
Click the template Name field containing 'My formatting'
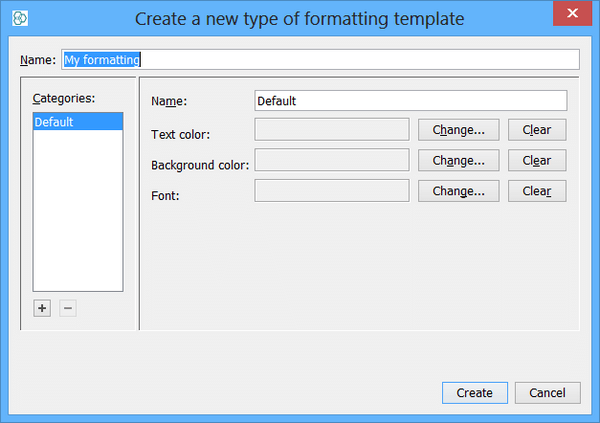pos(320,60)
